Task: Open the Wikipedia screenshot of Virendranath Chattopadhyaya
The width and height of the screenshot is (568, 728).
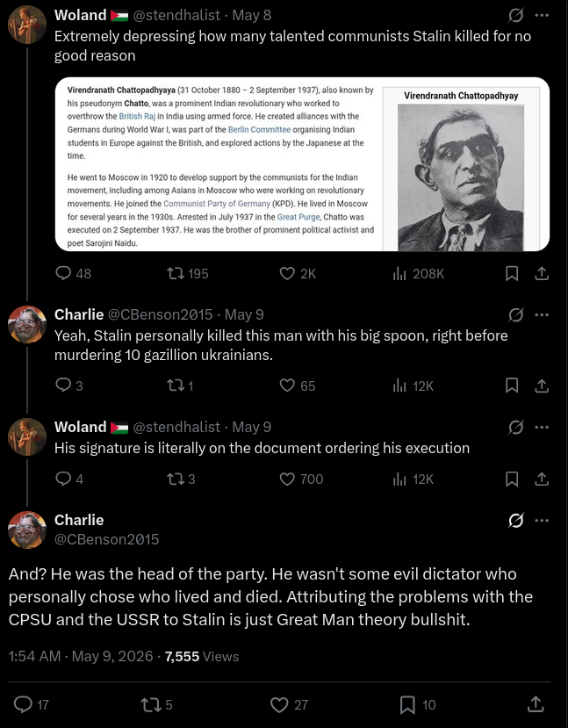Action: (x=303, y=164)
